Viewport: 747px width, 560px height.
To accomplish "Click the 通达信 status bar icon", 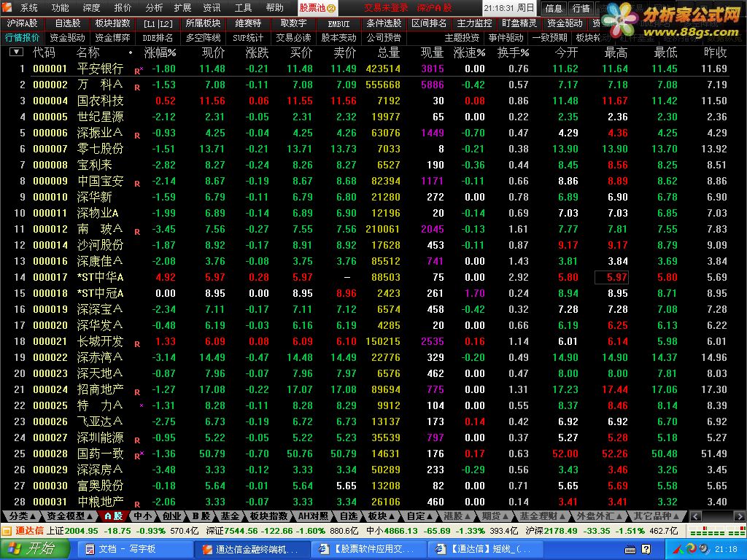I will click(x=7, y=531).
